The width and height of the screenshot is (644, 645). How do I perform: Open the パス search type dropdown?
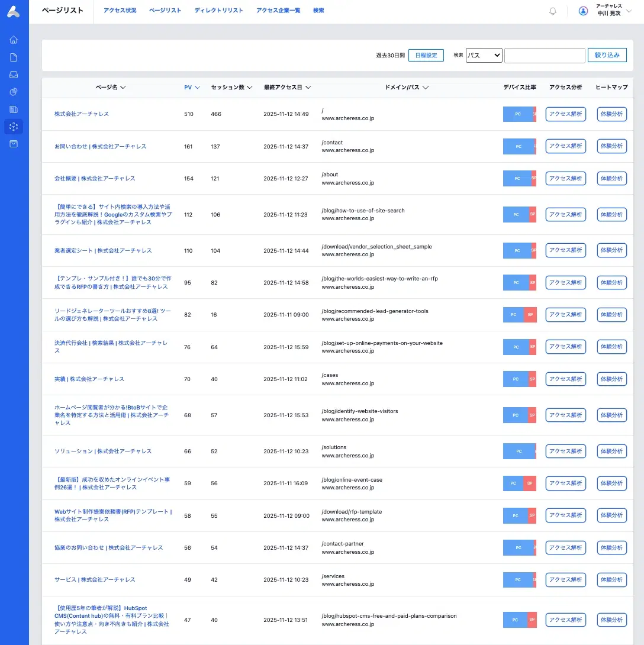pos(484,56)
